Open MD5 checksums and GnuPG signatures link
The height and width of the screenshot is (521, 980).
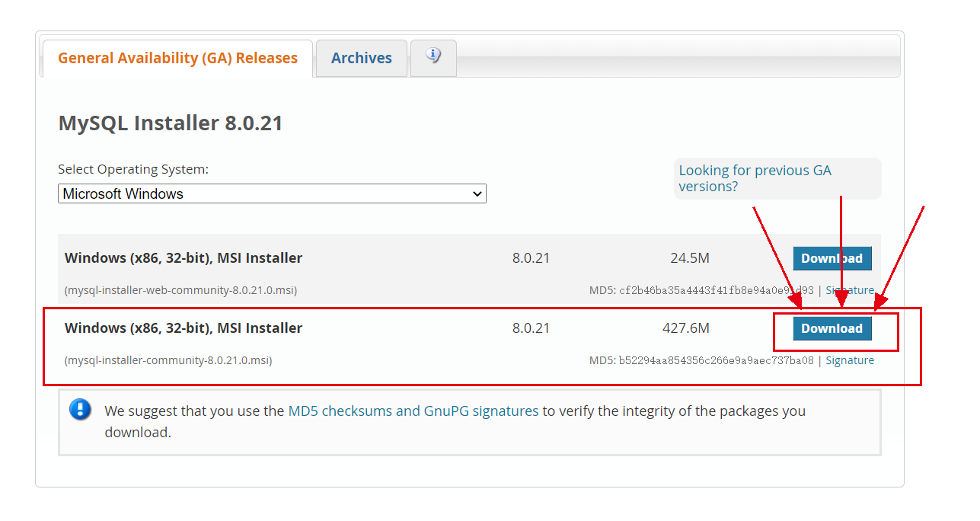coord(413,411)
